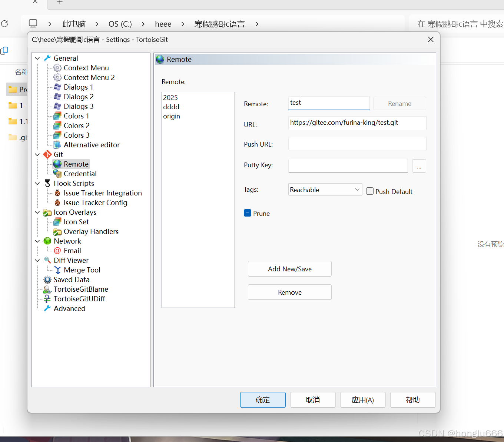504x442 pixels.
Task: Click the Alternative editor notepad icon
Action: click(57, 145)
